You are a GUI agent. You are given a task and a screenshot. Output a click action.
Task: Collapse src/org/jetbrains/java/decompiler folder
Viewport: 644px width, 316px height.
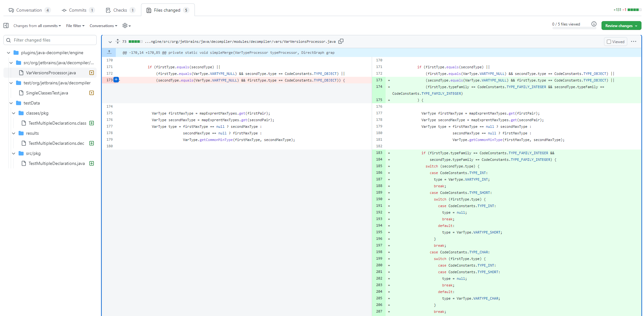11,63
